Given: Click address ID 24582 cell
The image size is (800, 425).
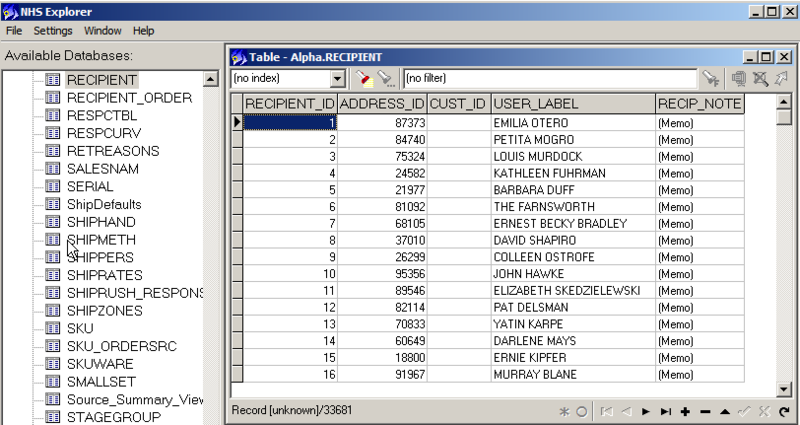Looking at the screenshot, I should click(x=382, y=173).
